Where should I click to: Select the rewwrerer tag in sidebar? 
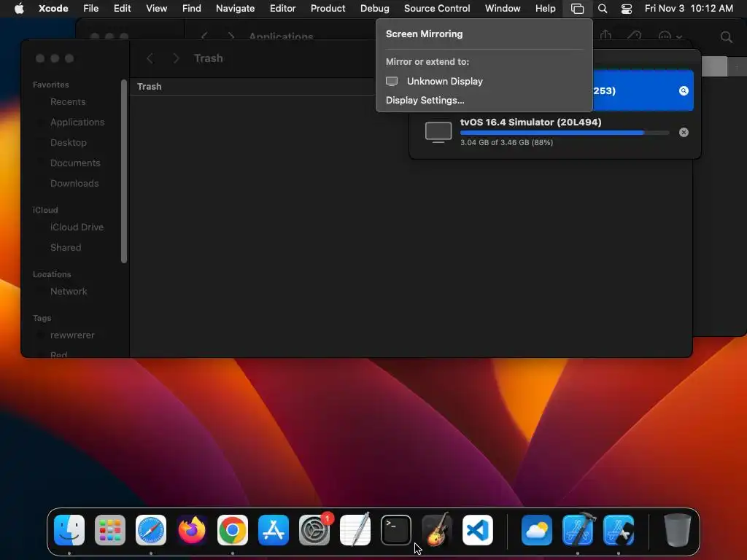(x=72, y=335)
